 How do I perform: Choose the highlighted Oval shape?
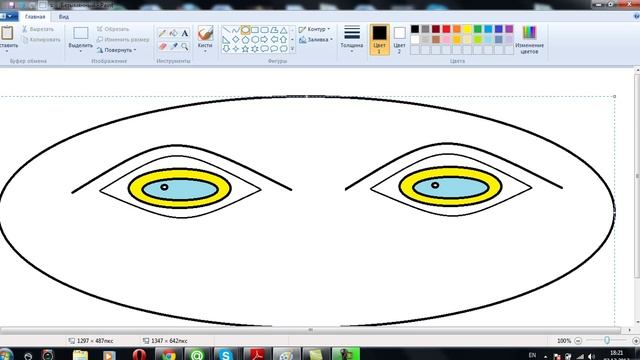(x=245, y=30)
